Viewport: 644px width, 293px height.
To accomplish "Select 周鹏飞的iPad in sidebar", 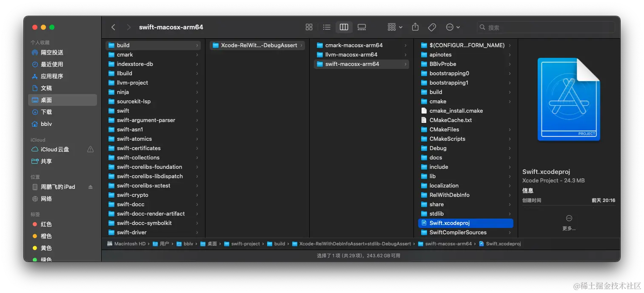I will coord(63,187).
